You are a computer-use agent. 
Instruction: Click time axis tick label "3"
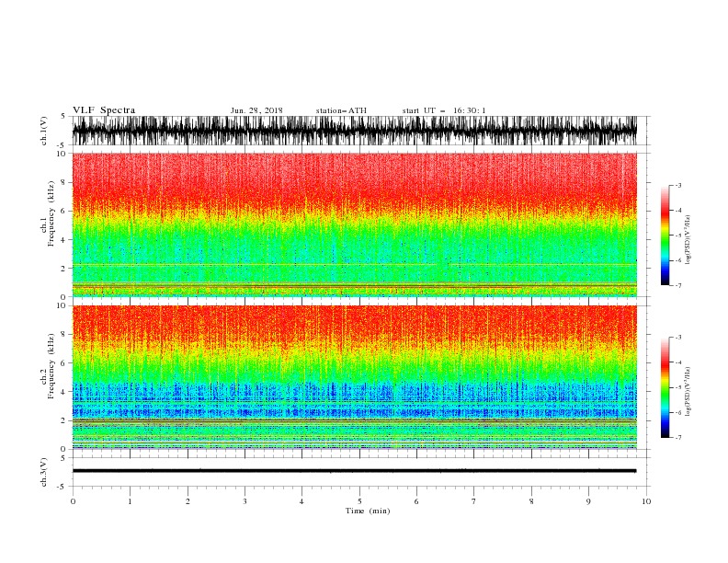(x=245, y=501)
